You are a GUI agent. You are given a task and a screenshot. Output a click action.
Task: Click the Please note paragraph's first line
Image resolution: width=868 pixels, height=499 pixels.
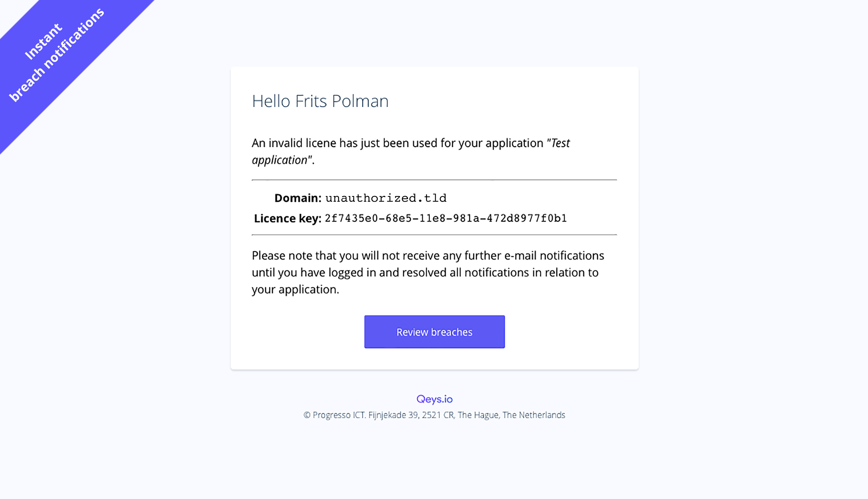click(x=428, y=255)
